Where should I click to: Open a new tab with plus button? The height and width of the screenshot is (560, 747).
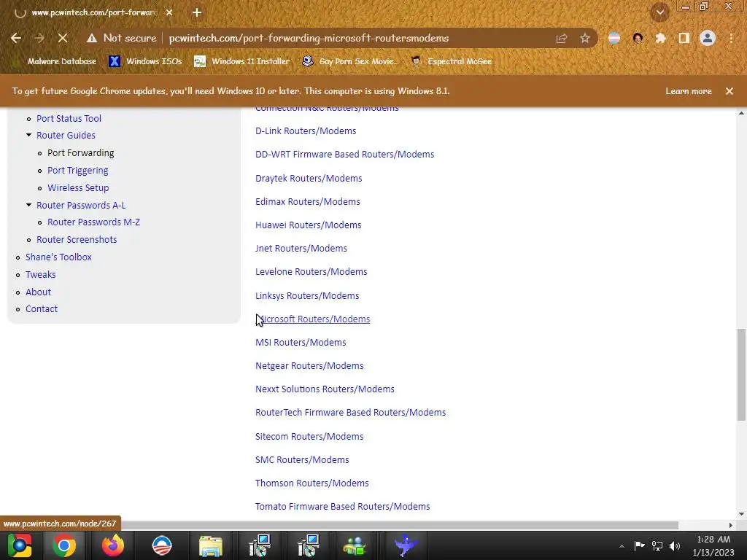coord(197,12)
